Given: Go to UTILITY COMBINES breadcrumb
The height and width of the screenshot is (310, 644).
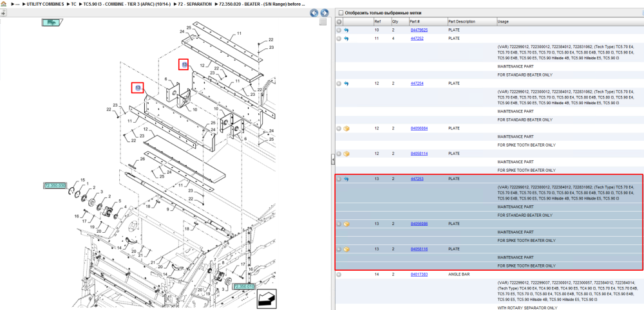Looking at the screenshot, I should (x=45, y=4).
